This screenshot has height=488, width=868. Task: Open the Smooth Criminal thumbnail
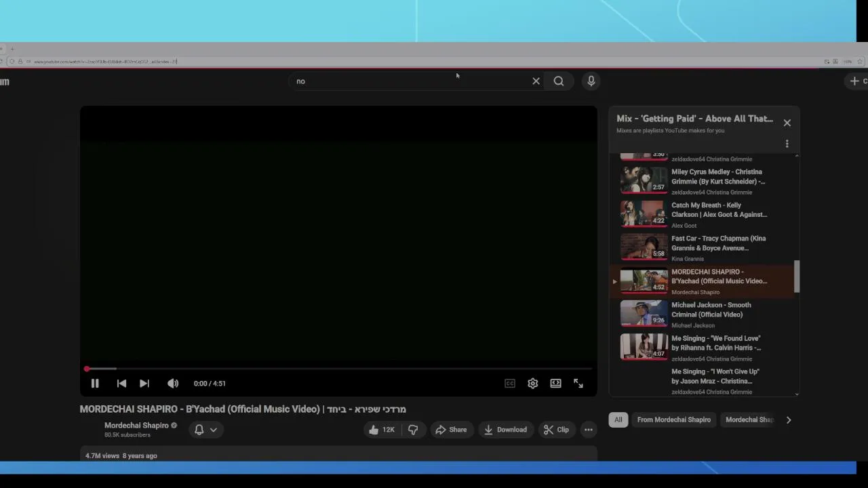(x=644, y=312)
